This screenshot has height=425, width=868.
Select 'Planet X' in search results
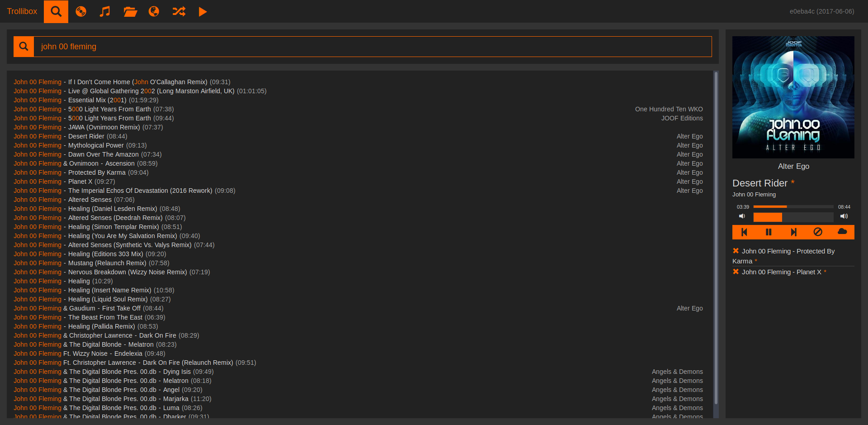click(x=80, y=181)
